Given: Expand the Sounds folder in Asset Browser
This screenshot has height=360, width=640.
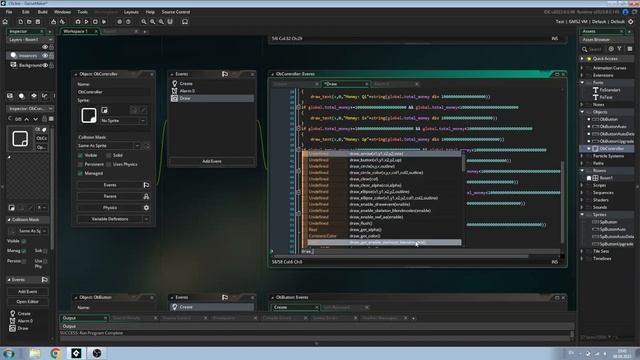Looking at the screenshot, I should pos(582,207).
